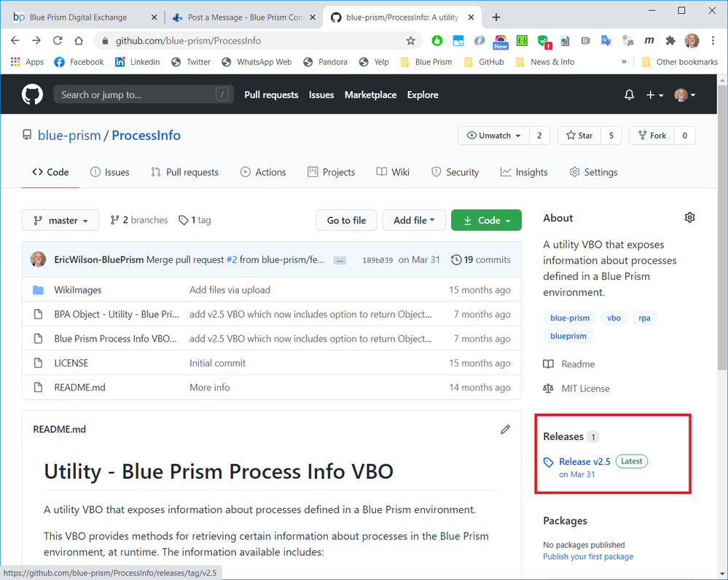Click the GitHub search box
This screenshot has height=580, width=728.
tap(144, 95)
